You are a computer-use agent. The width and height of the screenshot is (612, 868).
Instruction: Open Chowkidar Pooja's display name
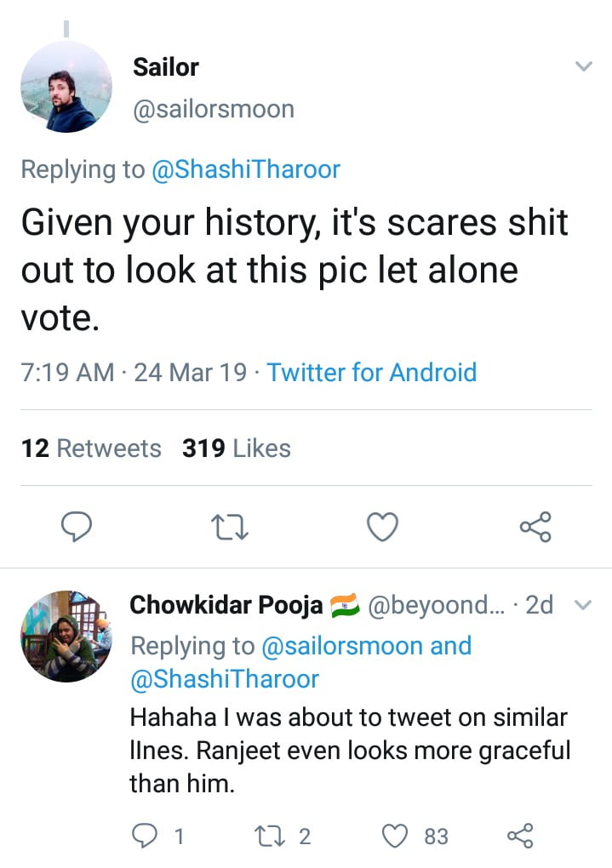(x=226, y=605)
